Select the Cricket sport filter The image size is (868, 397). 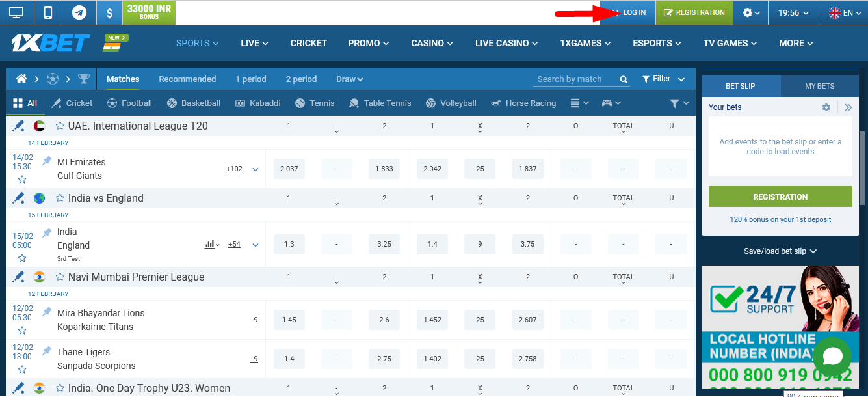[72, 103]
